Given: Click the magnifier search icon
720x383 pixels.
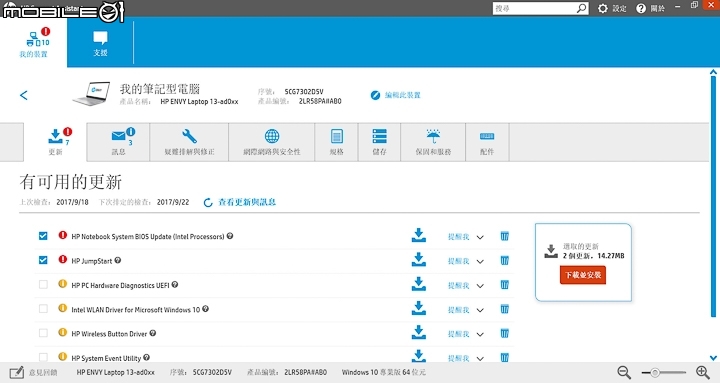Looking at the screenshot, I should click(x=582, y=8).
